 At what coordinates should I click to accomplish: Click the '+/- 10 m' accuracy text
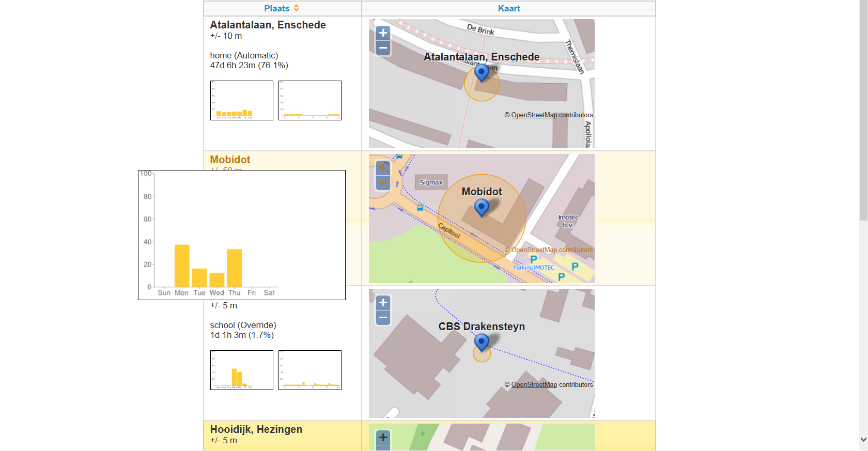(226, 36)
